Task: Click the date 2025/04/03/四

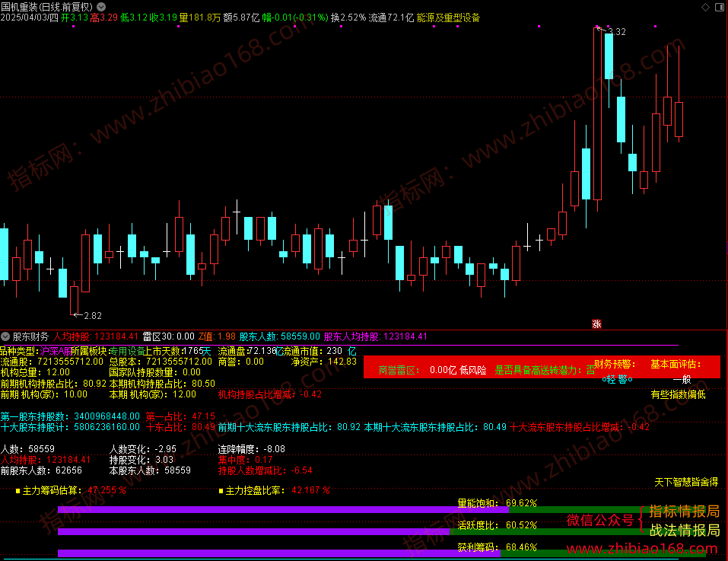Action: pos(29,18)
